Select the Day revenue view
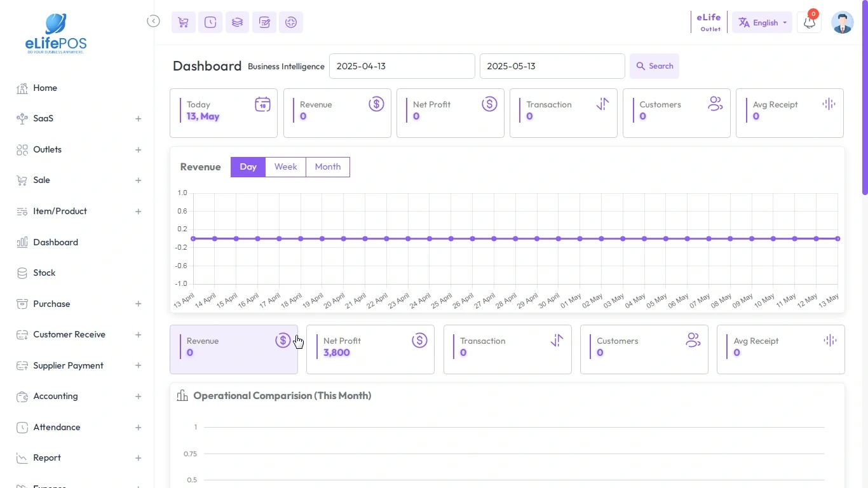 click(248, 166)
